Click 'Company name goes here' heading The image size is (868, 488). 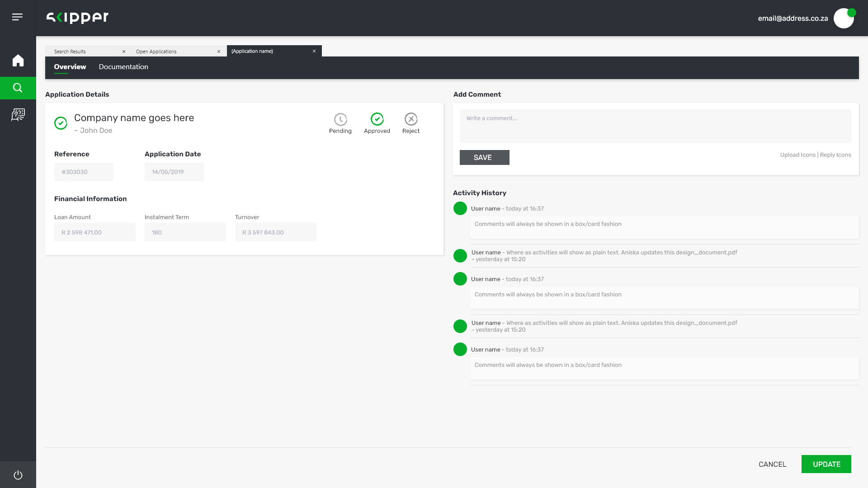[x=134, y=118]
